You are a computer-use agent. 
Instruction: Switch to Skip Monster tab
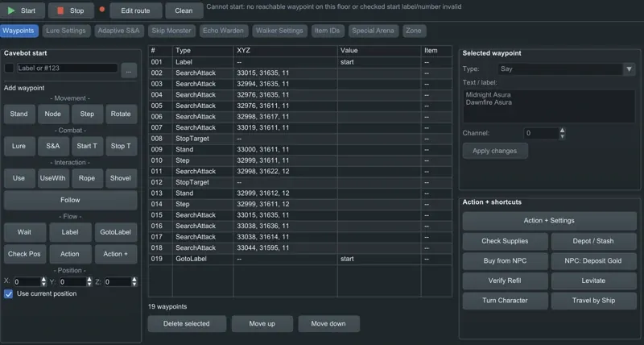click(171, 31)
